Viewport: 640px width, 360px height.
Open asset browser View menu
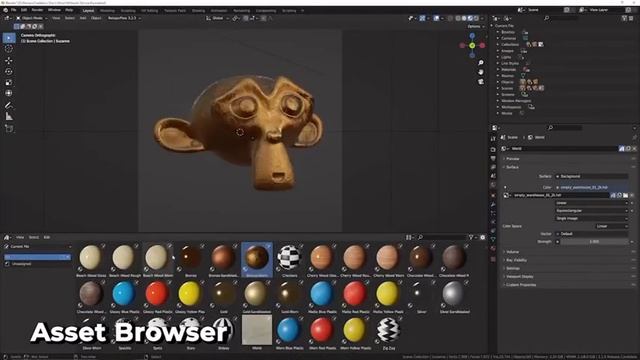point(20,237)
